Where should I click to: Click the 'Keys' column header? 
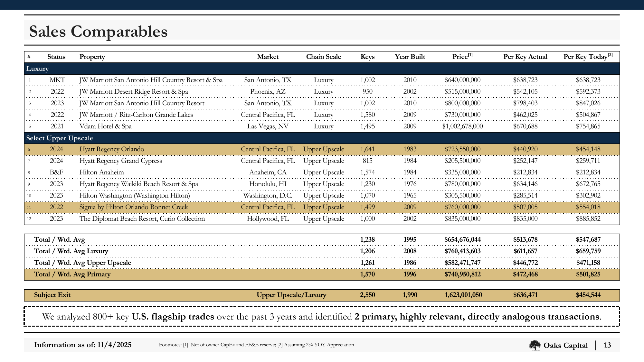click(x=367, y=57)
